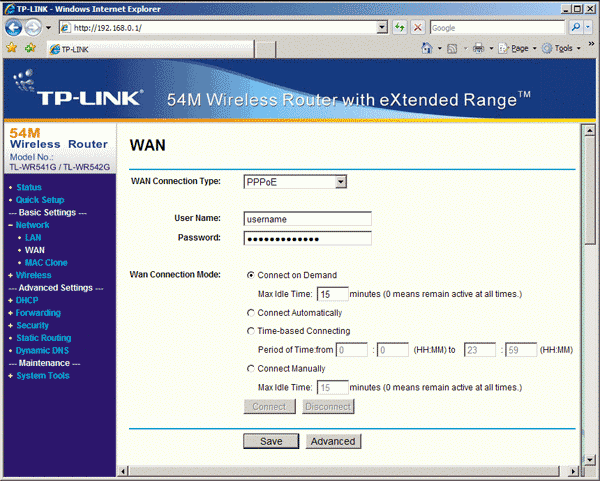
Task: Click the Internet Explorer title bar icon
Action: click(x=9, y=8)
